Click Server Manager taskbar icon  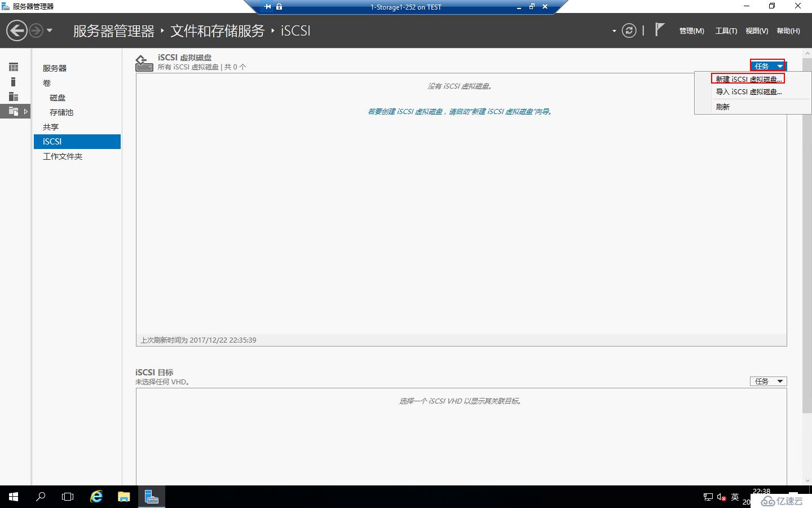[151, 497]
